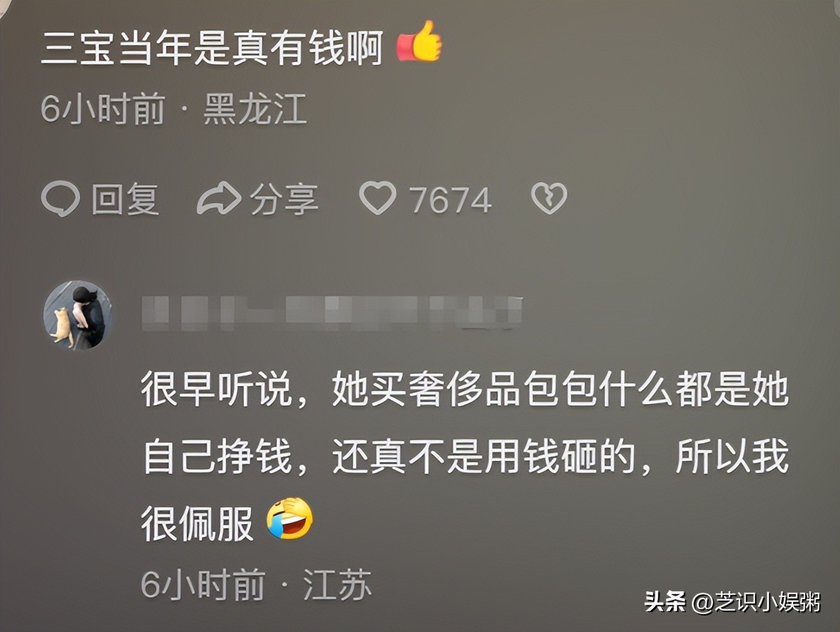
Task: Click the thumbs up emoji
Action: click(x=419, y=43)
